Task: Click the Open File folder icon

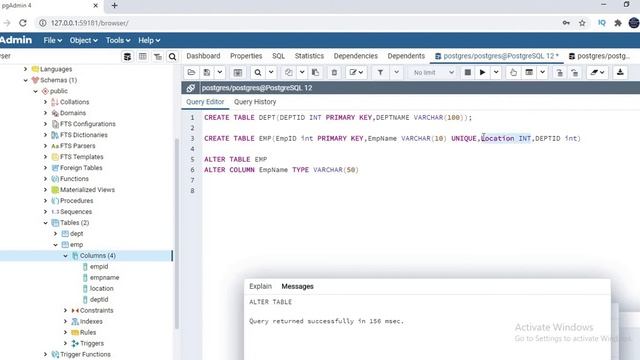Action: pyautogui.click(x=191, y=73)
